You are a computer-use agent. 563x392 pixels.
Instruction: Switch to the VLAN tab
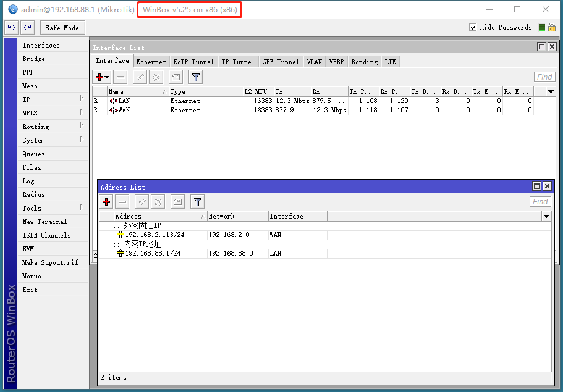(315, 62)
